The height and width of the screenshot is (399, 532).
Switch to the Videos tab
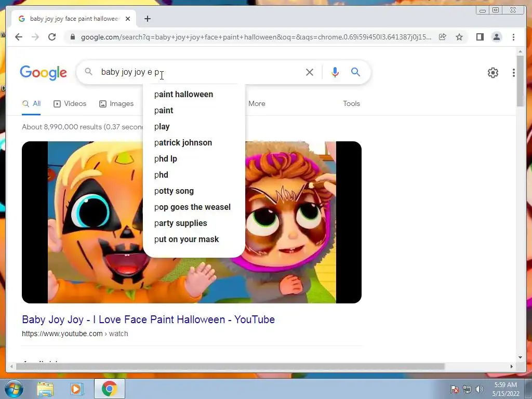tap(70, 104)
